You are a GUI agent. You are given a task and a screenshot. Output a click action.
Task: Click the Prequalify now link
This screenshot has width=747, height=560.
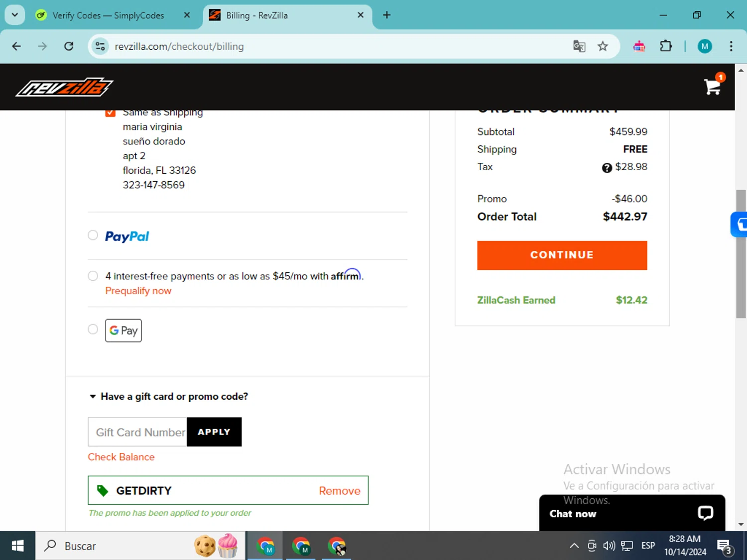click(138, 291)
